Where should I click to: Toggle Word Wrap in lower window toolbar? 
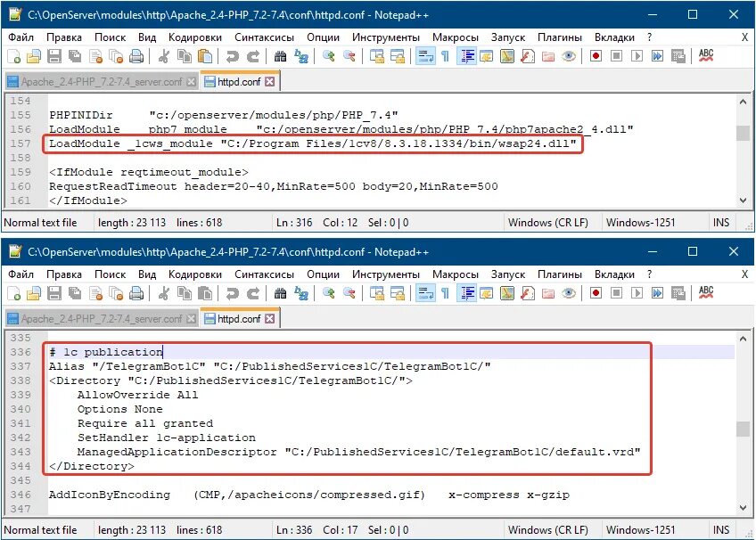click(x=425, y=293)
